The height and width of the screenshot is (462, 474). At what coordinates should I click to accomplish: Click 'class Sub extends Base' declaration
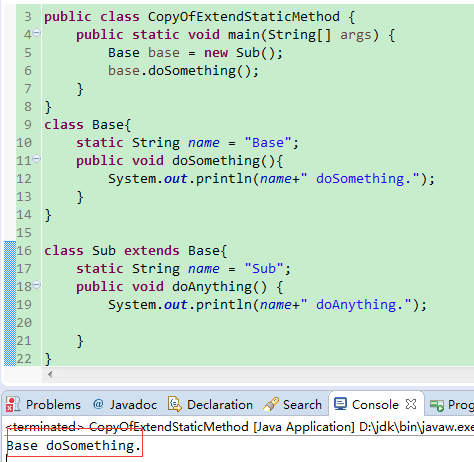[x=136, y=251]
